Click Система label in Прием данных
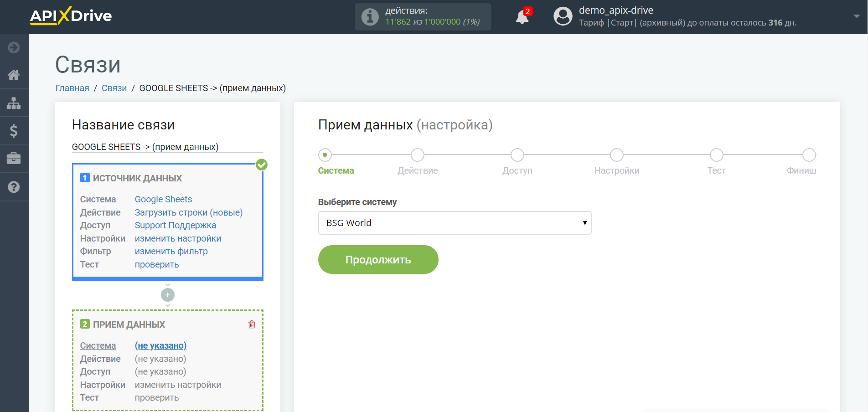This screenshot has height=412, width=868. (98, 345)
